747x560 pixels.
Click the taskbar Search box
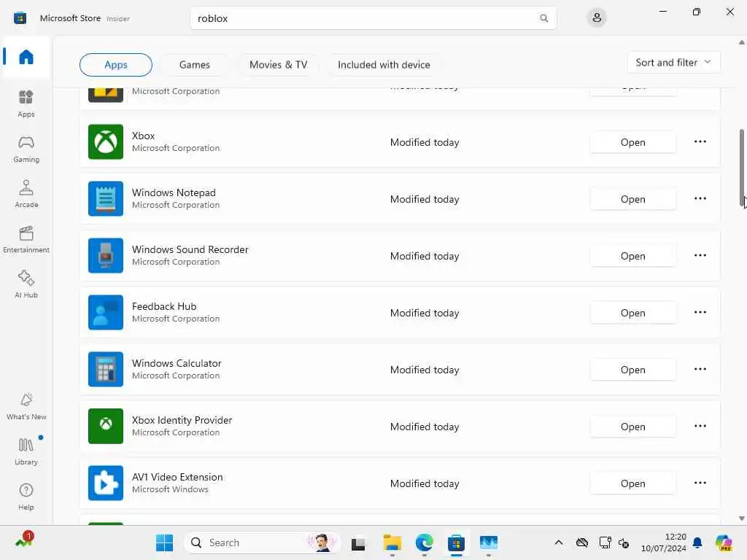(x=262, y=542)
